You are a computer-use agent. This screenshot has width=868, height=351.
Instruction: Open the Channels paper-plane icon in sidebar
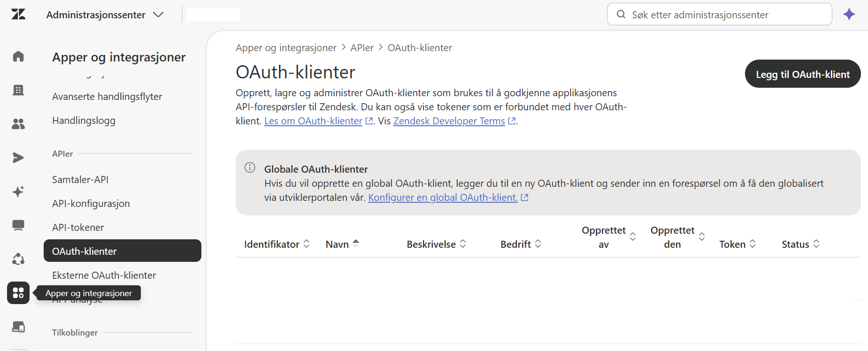[x=18, y=158]
